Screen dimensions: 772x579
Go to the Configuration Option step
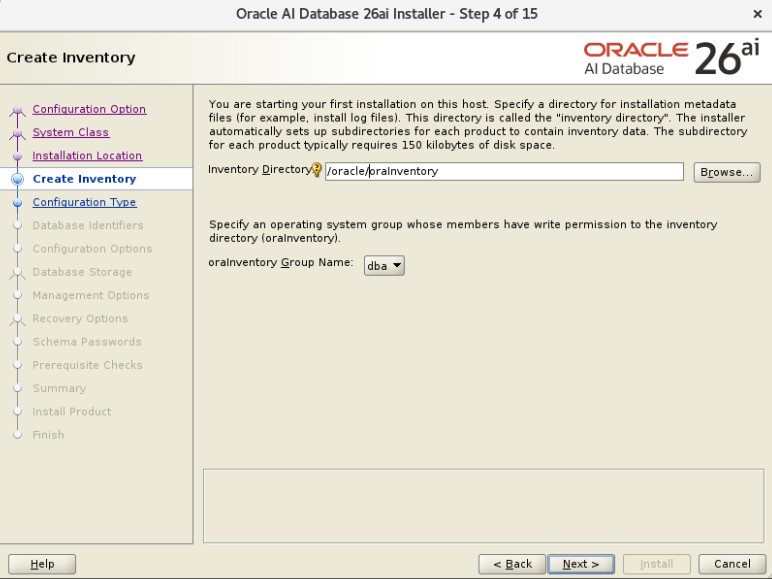pyautogui.click(x=89, y=109)
